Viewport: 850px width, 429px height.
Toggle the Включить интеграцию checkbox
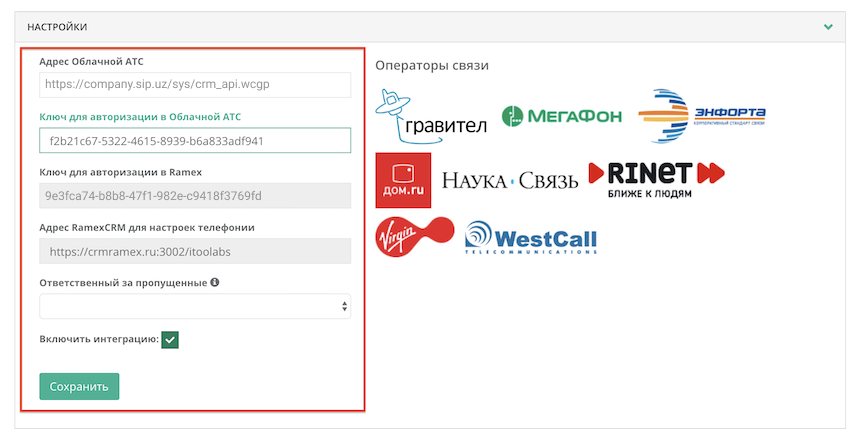point(170,340)
